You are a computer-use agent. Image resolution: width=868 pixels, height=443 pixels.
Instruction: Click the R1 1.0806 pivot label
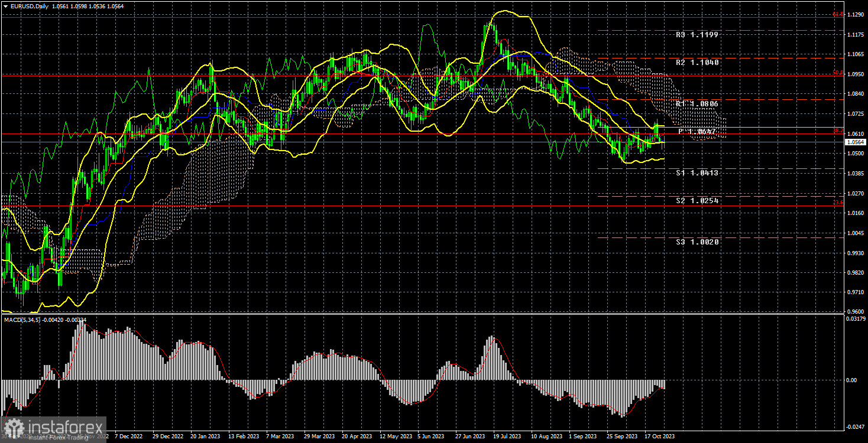click(697, 104)
